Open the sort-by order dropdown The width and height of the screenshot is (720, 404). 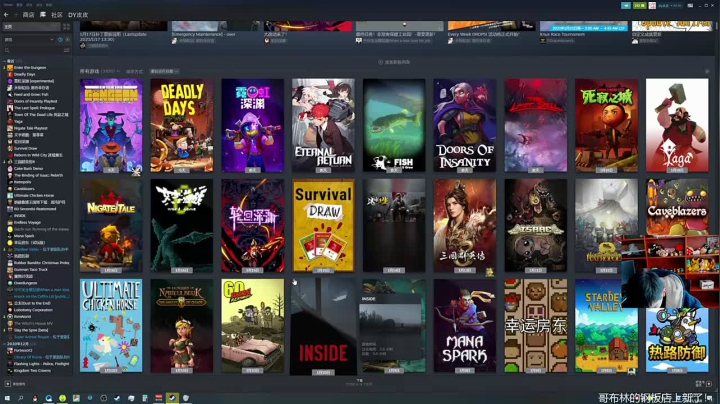(x=164, y=71)
